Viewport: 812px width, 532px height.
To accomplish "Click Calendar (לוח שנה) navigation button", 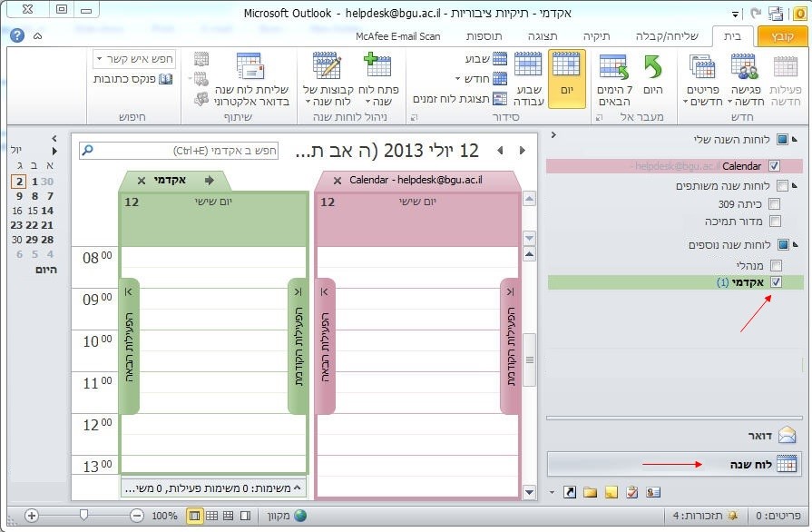I will 674,464.
